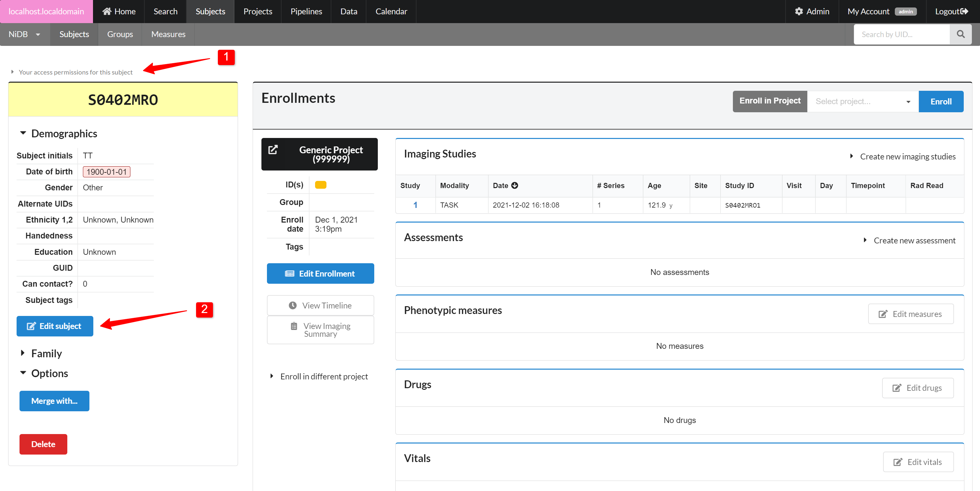Screen dimensions: 980x491
Task: Open the Calendar menu item
Action: click(391, 11)
